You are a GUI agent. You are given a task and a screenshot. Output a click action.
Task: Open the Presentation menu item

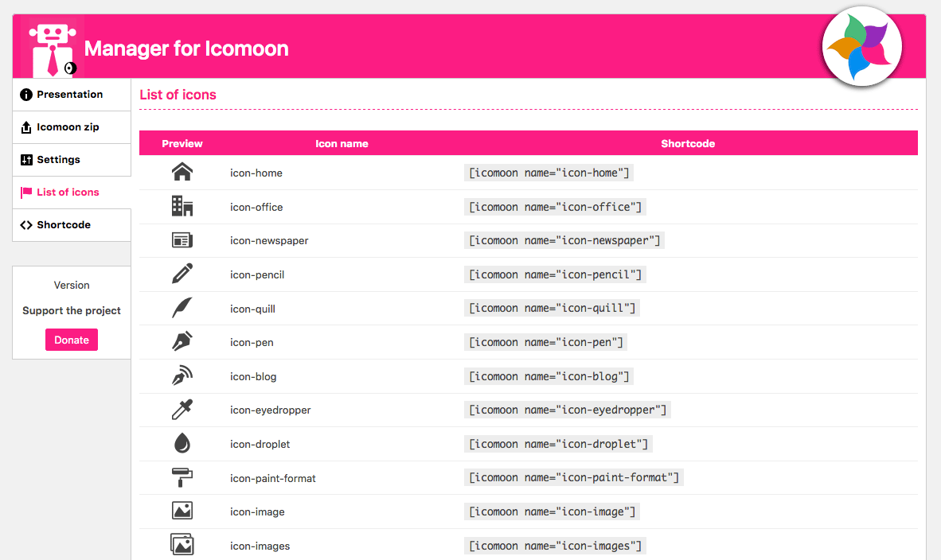pos(72,95)
